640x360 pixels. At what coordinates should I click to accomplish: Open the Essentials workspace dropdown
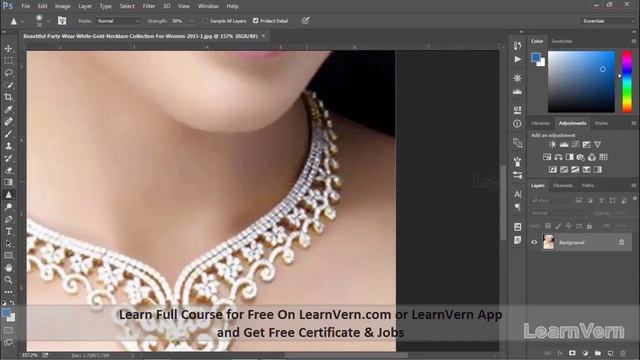point(608,21)
